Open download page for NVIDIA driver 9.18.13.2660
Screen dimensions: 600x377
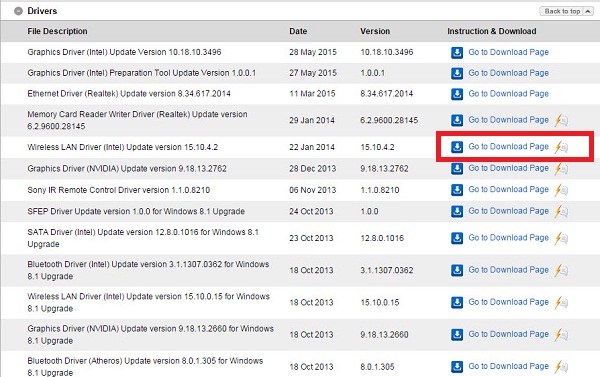point(509,334)
